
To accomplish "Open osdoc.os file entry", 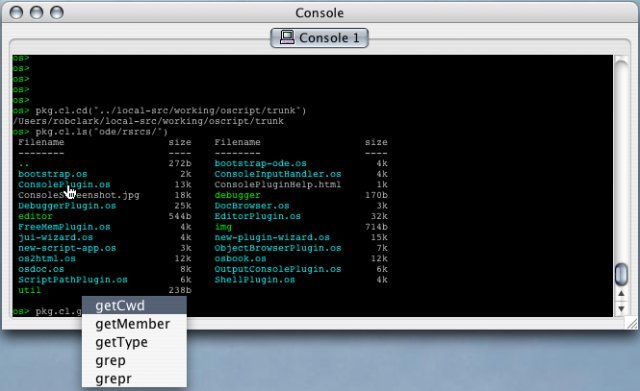I will coord(41,269).
